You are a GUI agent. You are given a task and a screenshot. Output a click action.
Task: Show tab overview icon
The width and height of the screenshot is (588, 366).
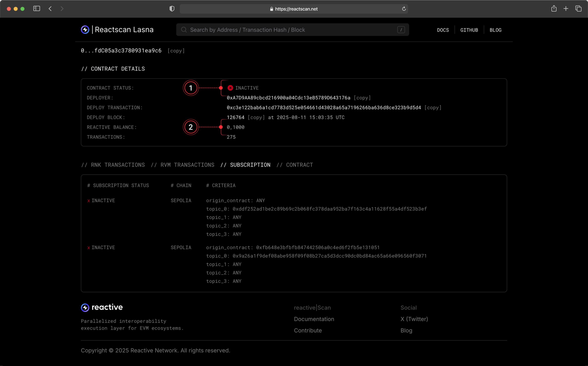click(x=578, y=9)
